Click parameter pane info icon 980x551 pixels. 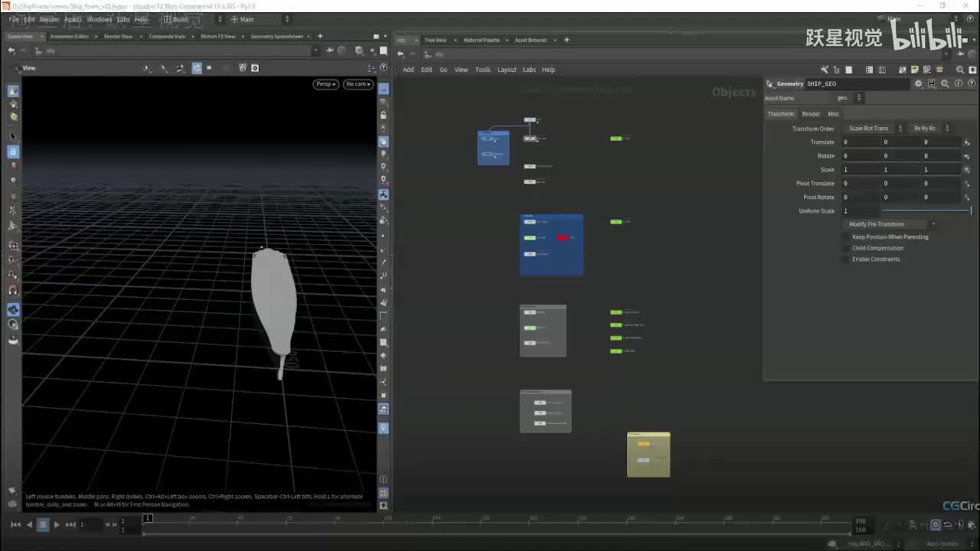point(957,83)
